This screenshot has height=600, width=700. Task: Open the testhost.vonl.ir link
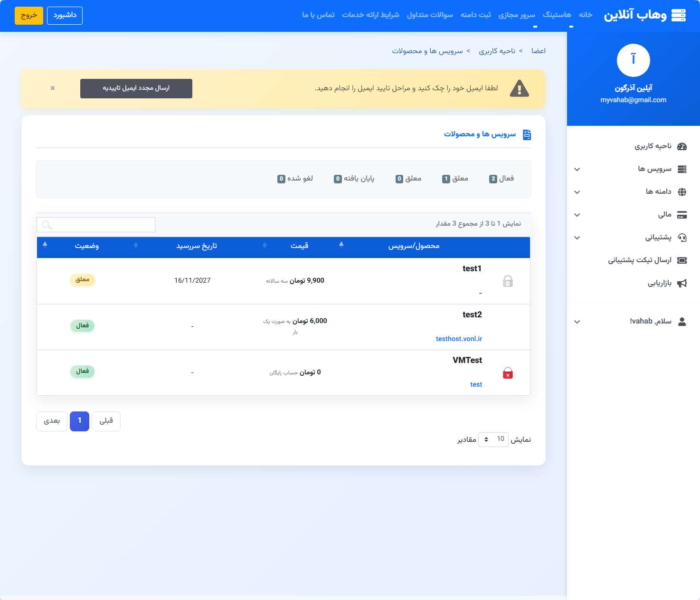[459, 339]
